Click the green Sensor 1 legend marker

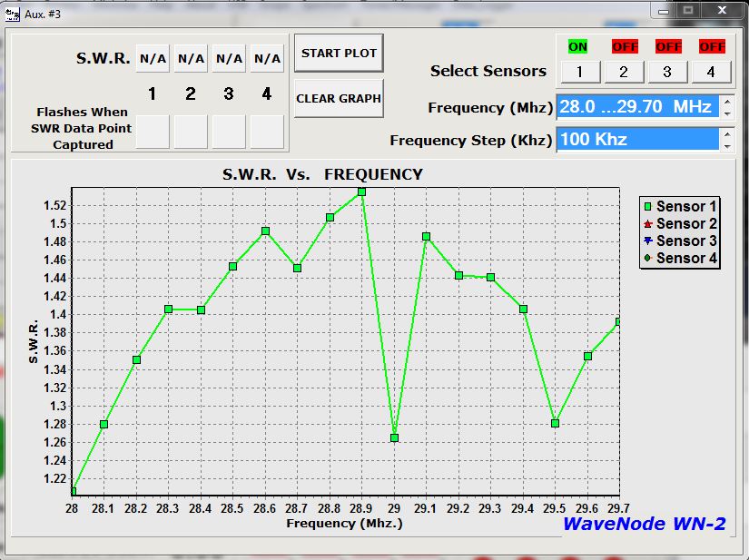coord(648,207)
